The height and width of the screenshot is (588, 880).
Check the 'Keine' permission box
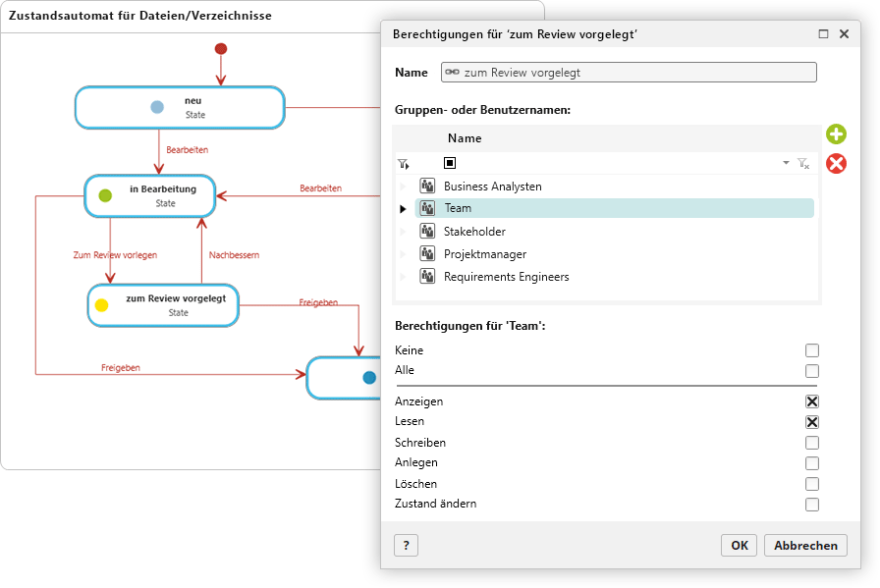pyautogui.click(x=811, y=350)
